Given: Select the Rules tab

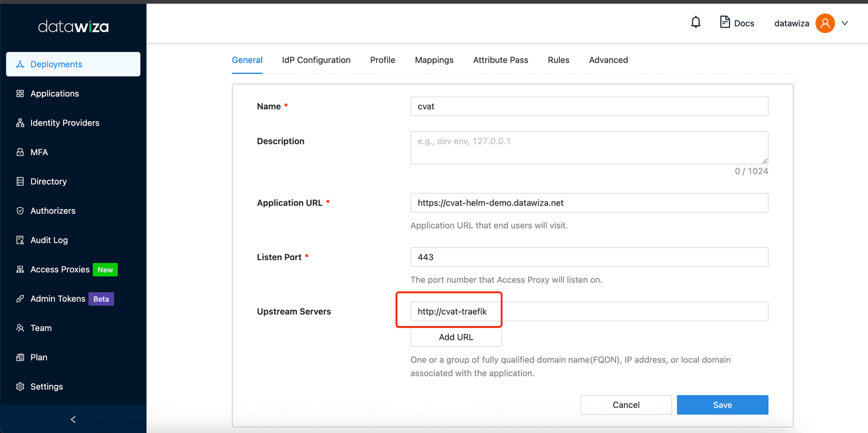Looking at the screenshot, I should (x=559, y=60).
